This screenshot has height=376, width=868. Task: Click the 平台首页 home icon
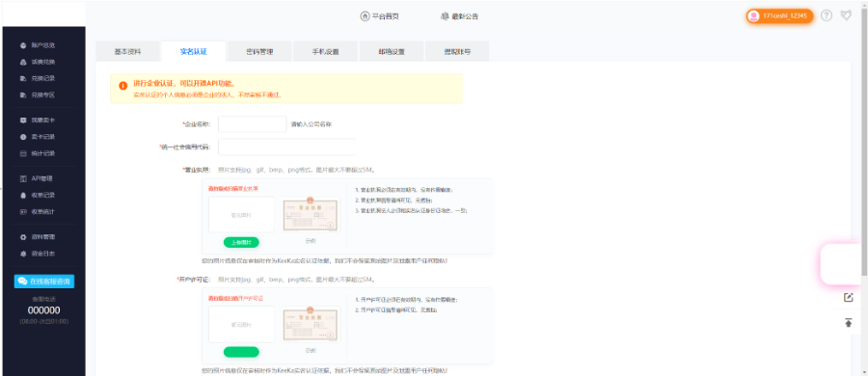pos(365,16)
